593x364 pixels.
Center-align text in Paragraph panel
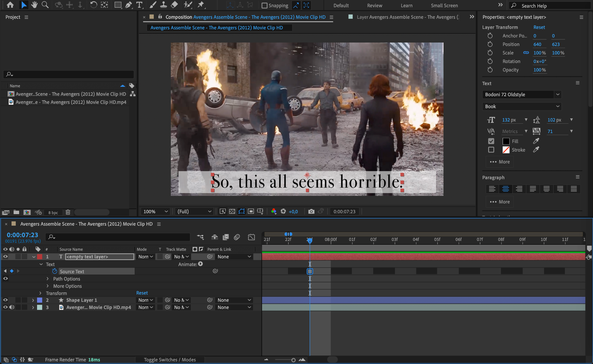506,189
